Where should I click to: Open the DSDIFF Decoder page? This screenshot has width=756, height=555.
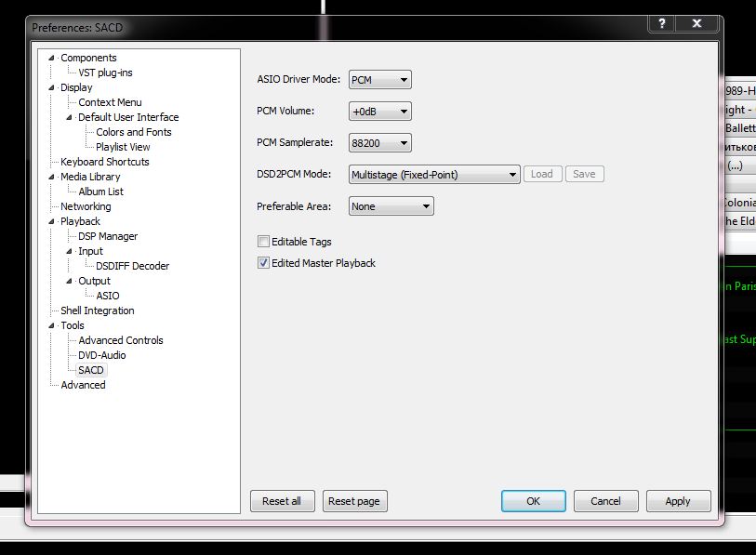click(133, 266)
